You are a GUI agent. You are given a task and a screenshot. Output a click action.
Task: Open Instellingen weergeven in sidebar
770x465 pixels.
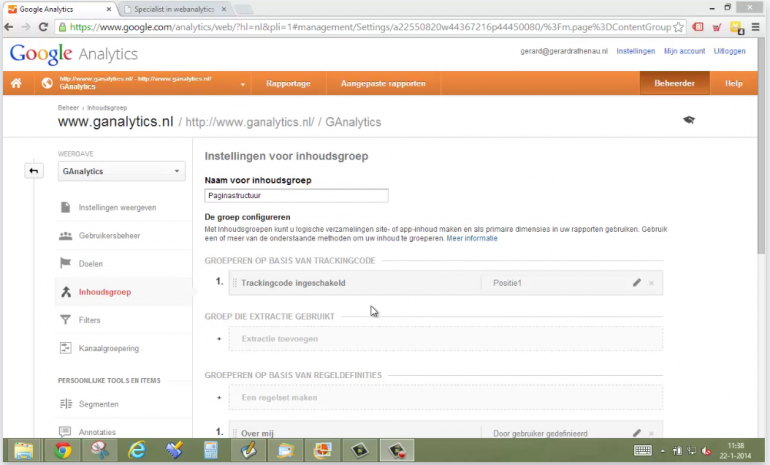click(117, 208)
